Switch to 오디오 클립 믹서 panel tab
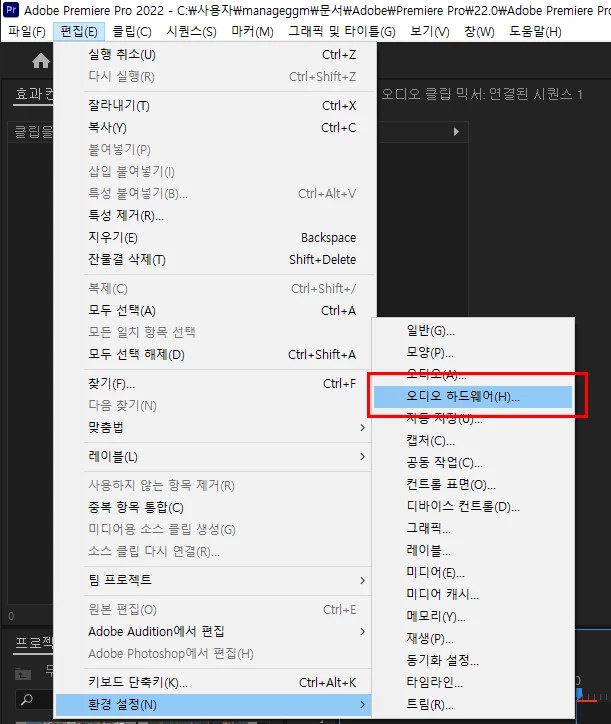The image size is (611, 724). (x=481, y=95)
